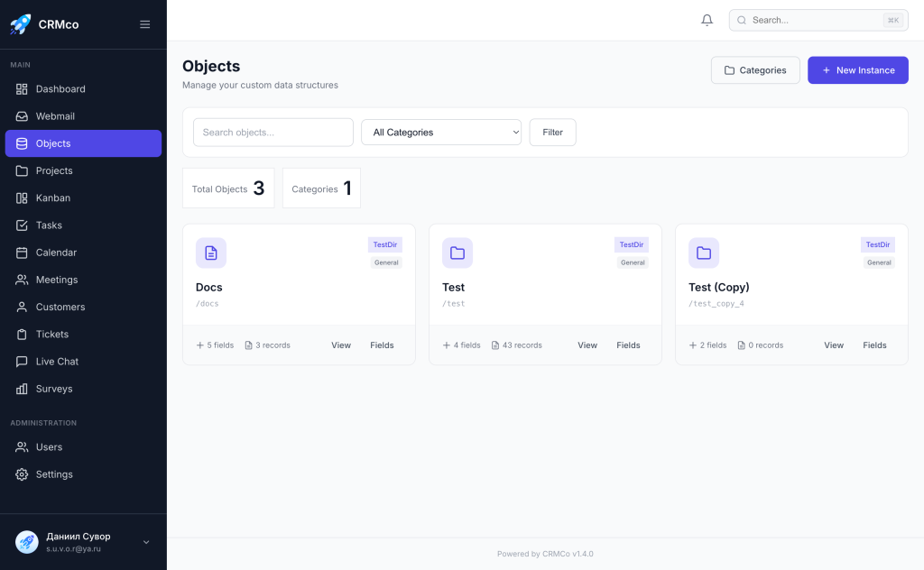Open the Categories button
924x570 pixels.
click(755, 70)
